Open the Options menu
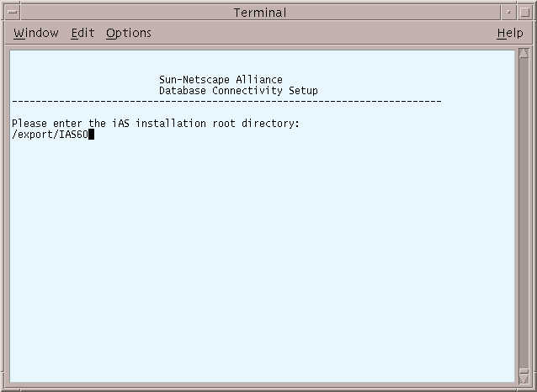 (x=129, y=33)
